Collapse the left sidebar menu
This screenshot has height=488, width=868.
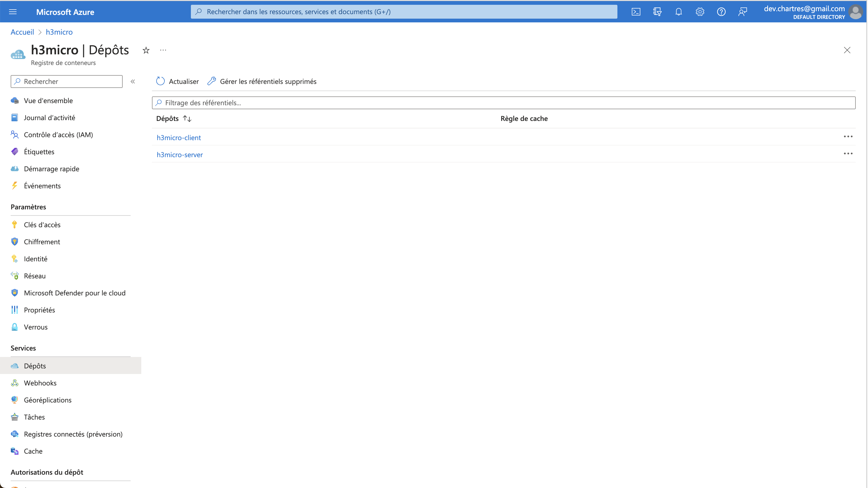[x=133, y=82]
